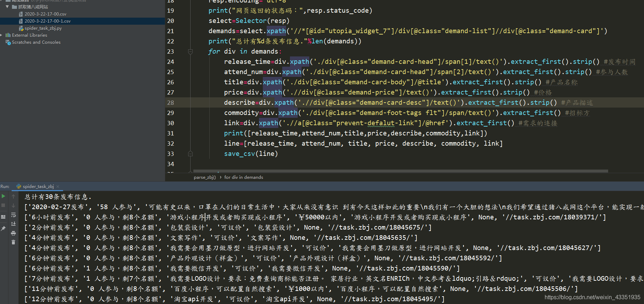644x304 pixels.
Task: Open link //task.zbj.com/18045635/ in console
Action: [364, 238]
